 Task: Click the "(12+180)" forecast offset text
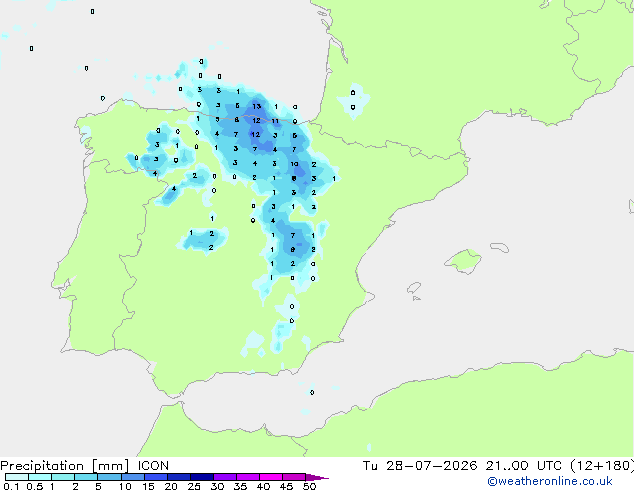coord(602,466)
